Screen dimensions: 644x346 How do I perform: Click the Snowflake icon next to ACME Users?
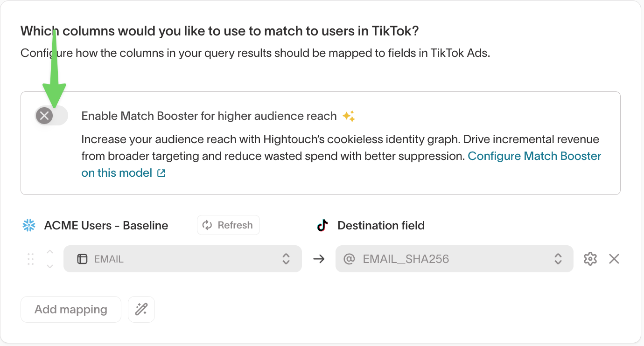pyautogui.click(x=29, y=226)
